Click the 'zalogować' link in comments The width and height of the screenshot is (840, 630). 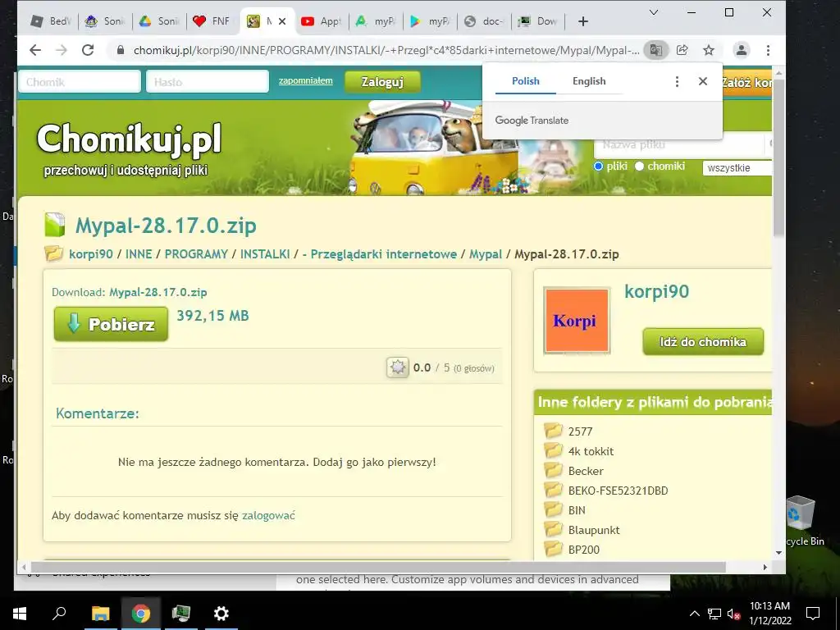click(268, 515)
